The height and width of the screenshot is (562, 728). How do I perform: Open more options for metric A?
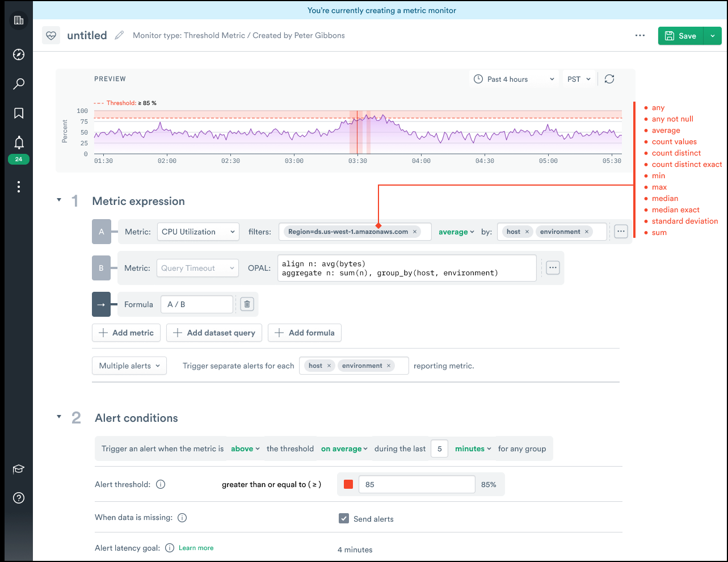tap(621, 232)
